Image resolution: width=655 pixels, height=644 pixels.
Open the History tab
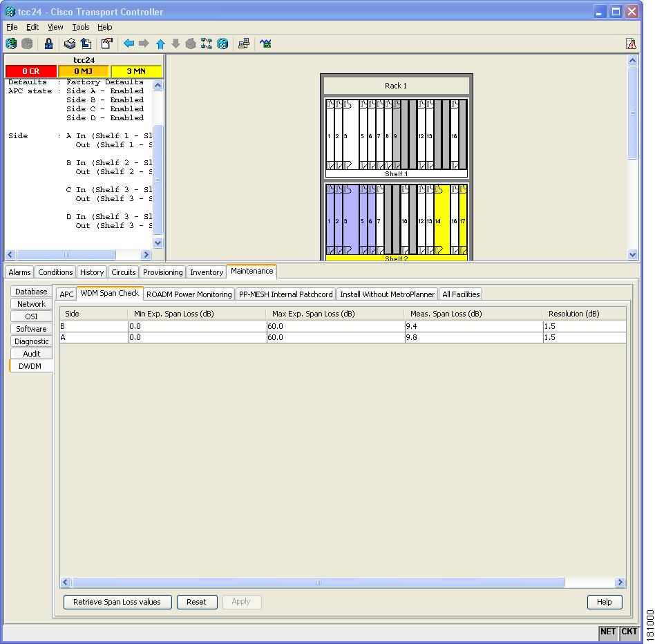click(92, 272)
